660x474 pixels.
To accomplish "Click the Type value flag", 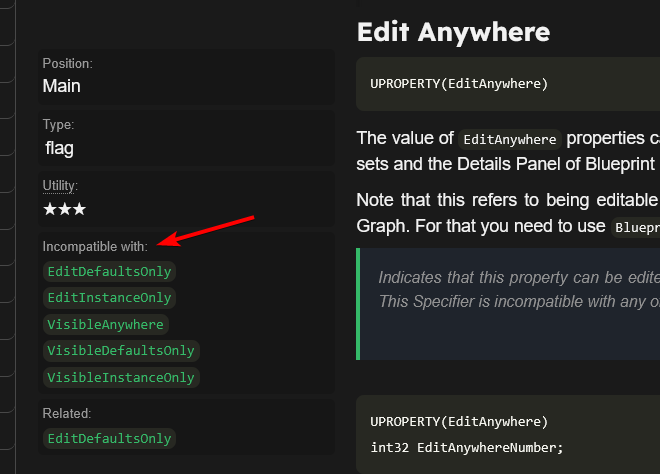I will [59, 148].
